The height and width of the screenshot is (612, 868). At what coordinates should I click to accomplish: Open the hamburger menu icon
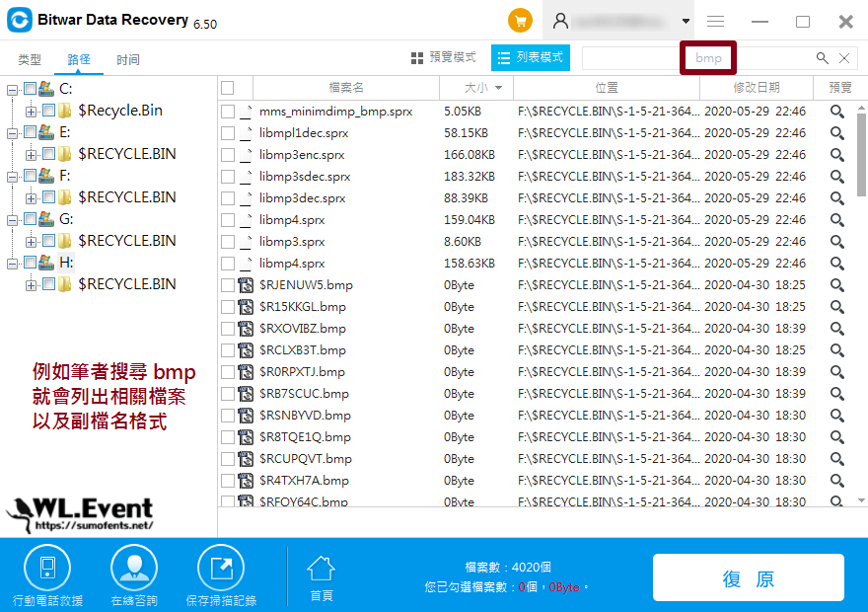point(715,21)
